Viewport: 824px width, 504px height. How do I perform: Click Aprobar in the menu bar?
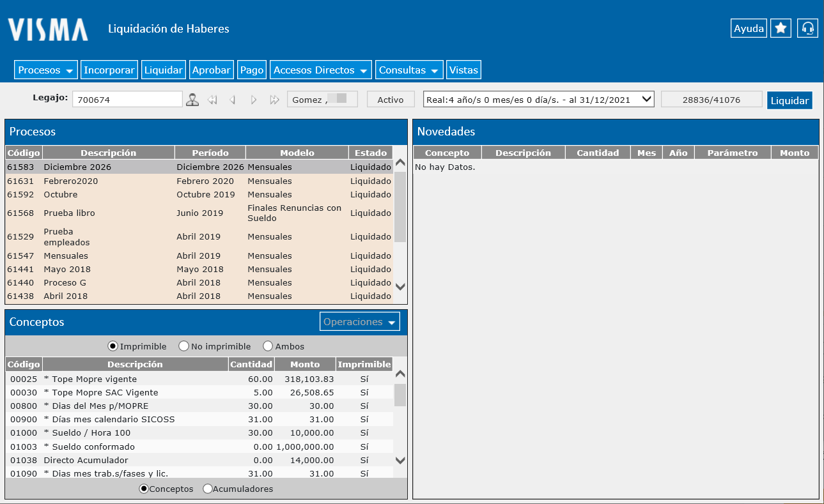(x=212, y=70)
